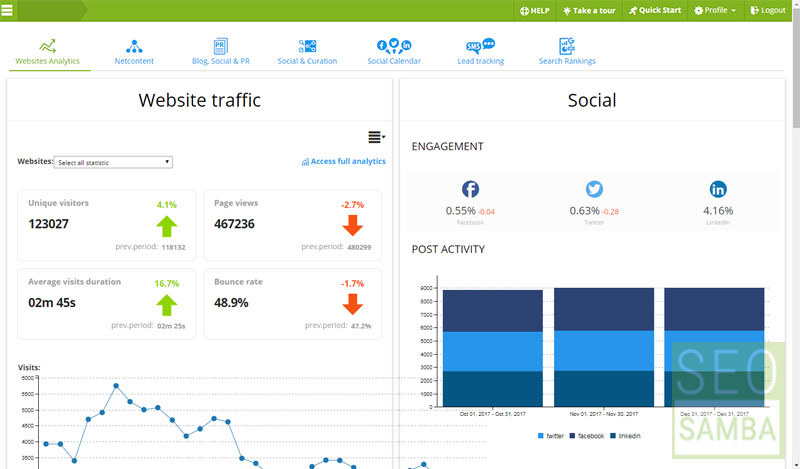Start the Take a tour guide
This screenshot has width=800, height=469.
point(589,10)
